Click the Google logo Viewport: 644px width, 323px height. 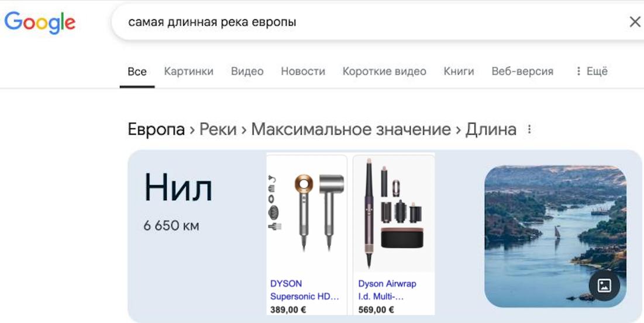point(40,23)
